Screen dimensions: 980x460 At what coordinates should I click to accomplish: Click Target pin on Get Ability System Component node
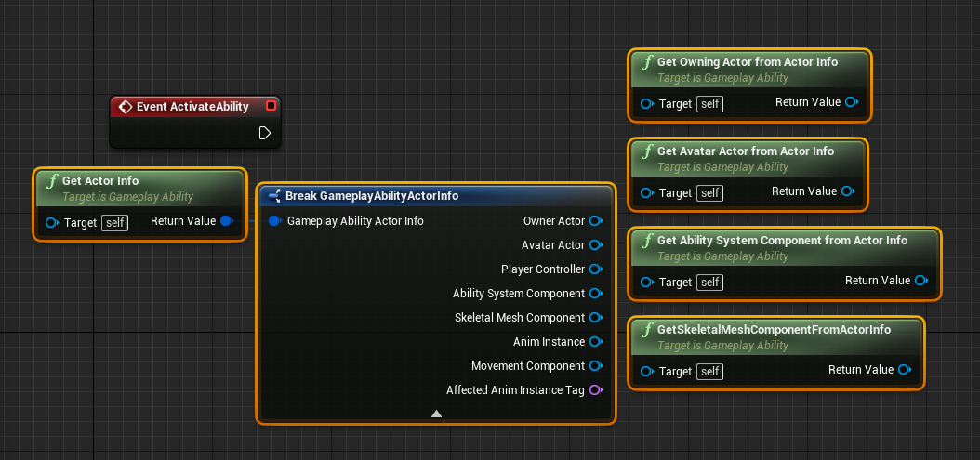pos(647,283)
